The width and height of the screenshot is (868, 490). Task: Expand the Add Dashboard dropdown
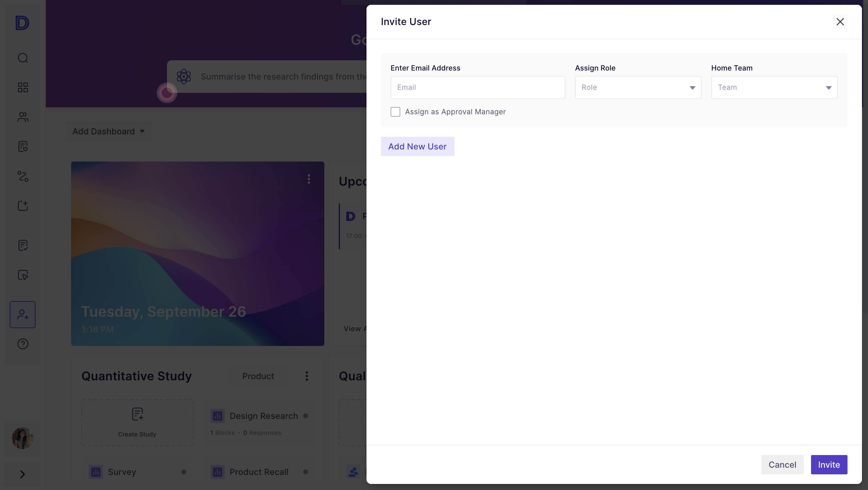108,131
